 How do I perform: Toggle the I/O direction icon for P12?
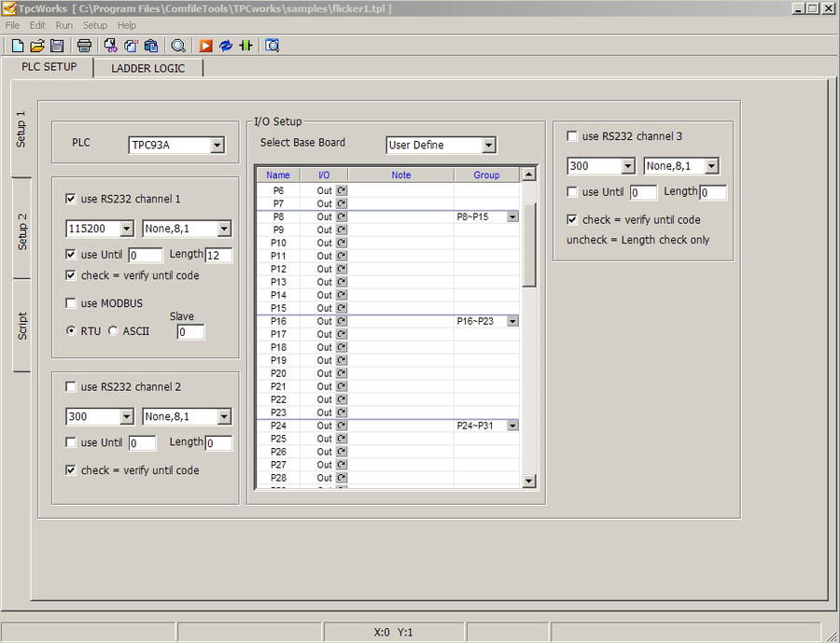pyautogui.click(x=342, y=269)
